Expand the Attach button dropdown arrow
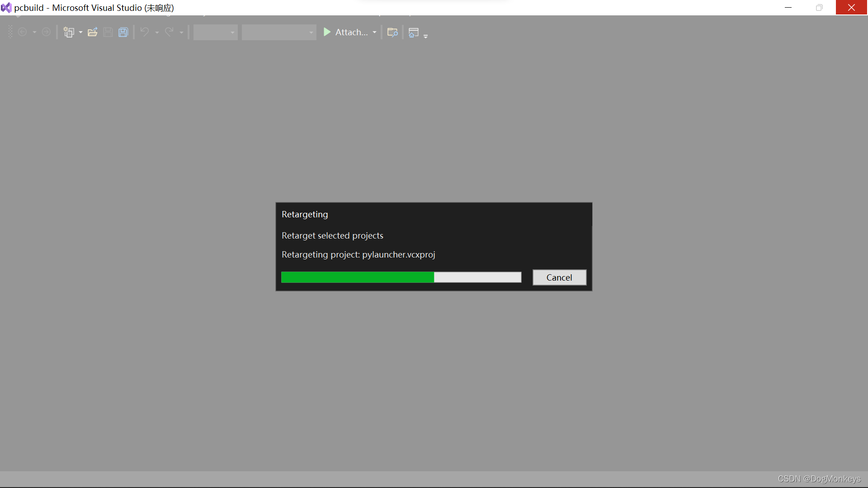The width and height of the screenshot is (868, 488). click(374, 33)
